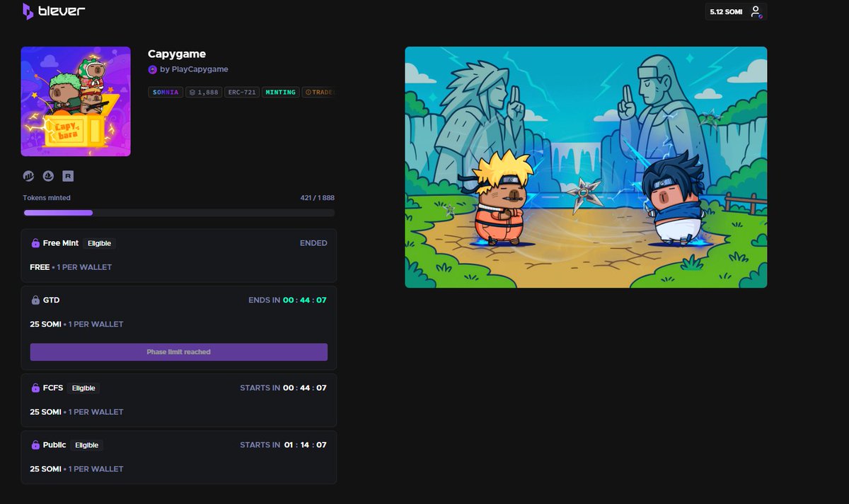Click the GTD lock icon
The width and height of the screenshot is (849, 504).
35,300
